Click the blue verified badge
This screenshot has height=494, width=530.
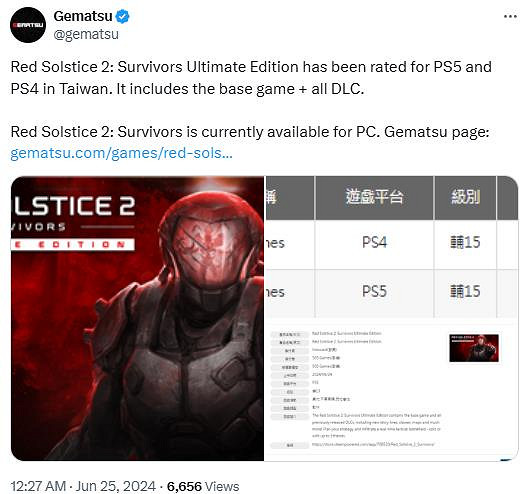pos(122,16)
